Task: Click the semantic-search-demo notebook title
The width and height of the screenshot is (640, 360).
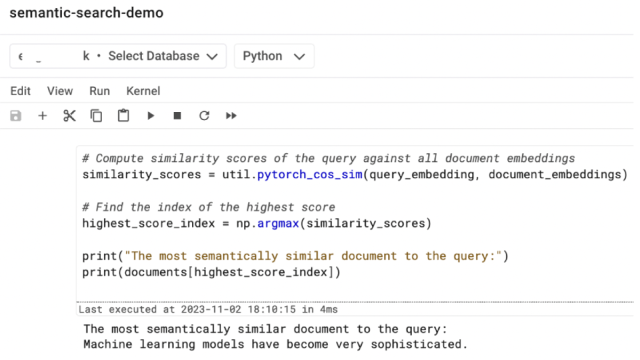Action: click(x=87, y=13)
